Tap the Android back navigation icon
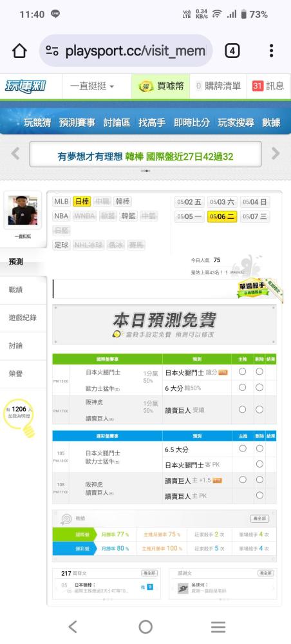Viewport: 291px width, 644px height. click(x=73, y=627)
